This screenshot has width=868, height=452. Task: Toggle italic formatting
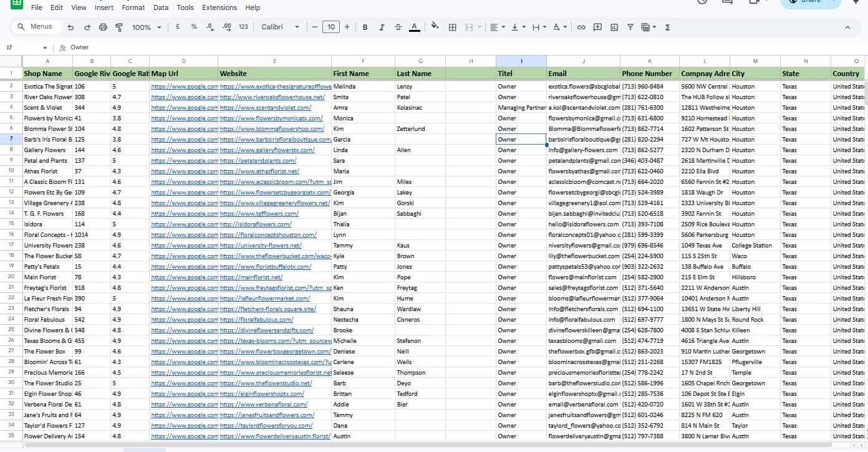tap(381, 27)
